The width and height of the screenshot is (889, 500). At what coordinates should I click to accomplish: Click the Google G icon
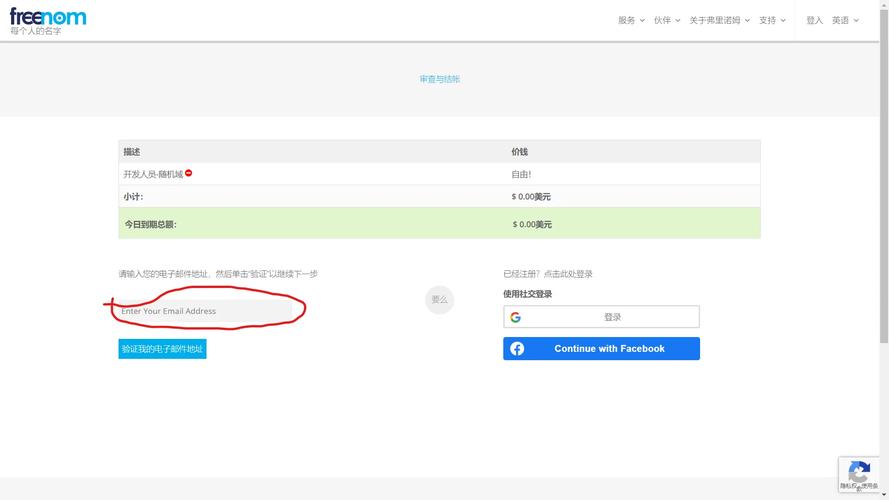coord(515,317)
